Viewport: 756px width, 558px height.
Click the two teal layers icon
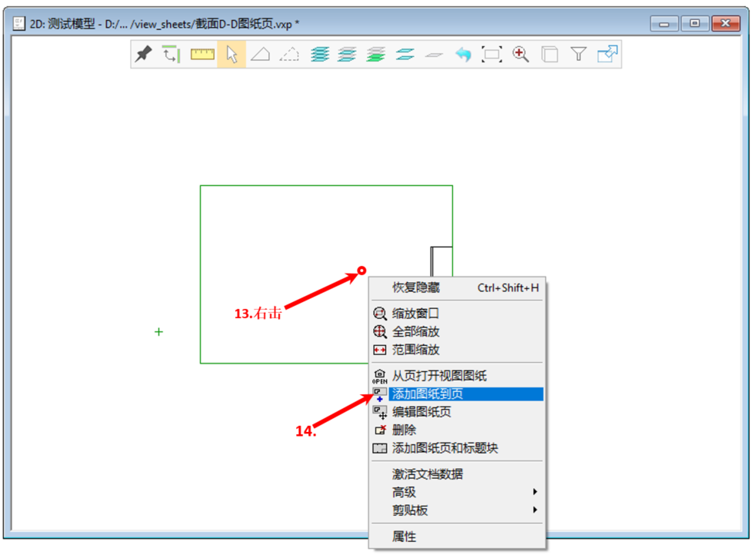pos(405,54)
